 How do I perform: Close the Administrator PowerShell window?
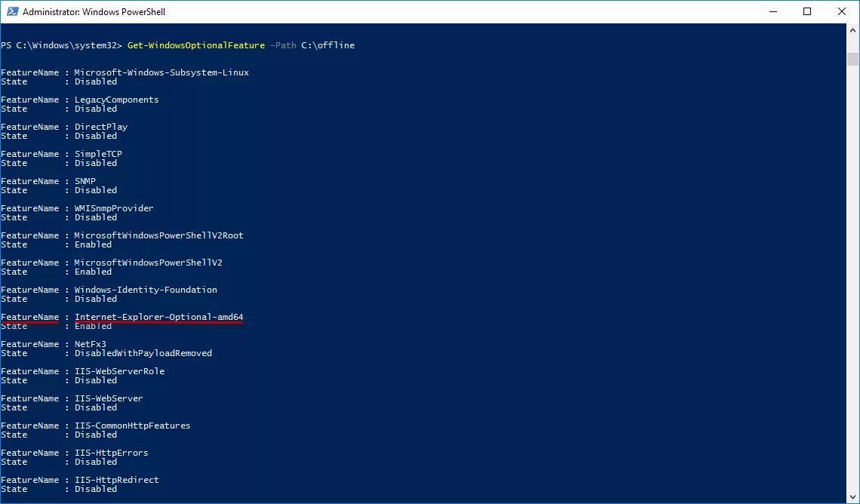click(x=842, y=11)
